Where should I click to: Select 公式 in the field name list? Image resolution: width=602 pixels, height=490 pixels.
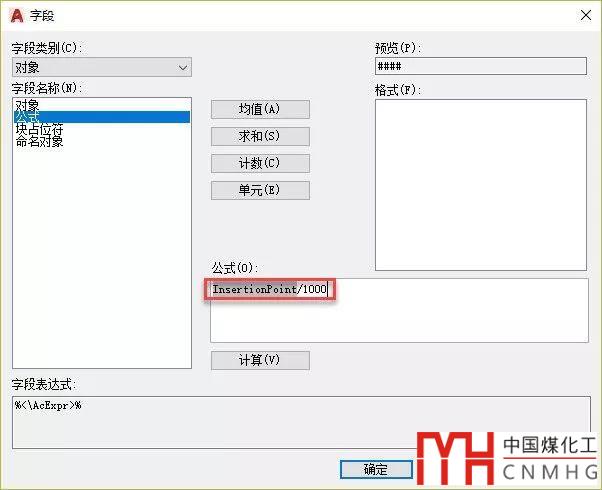(28, 117)
